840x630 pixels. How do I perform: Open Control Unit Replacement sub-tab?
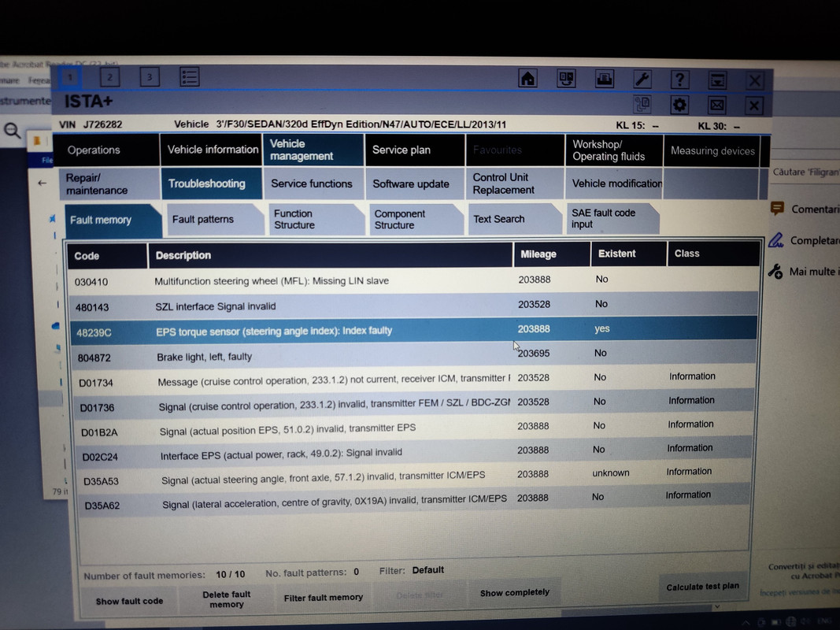[515, 183]
